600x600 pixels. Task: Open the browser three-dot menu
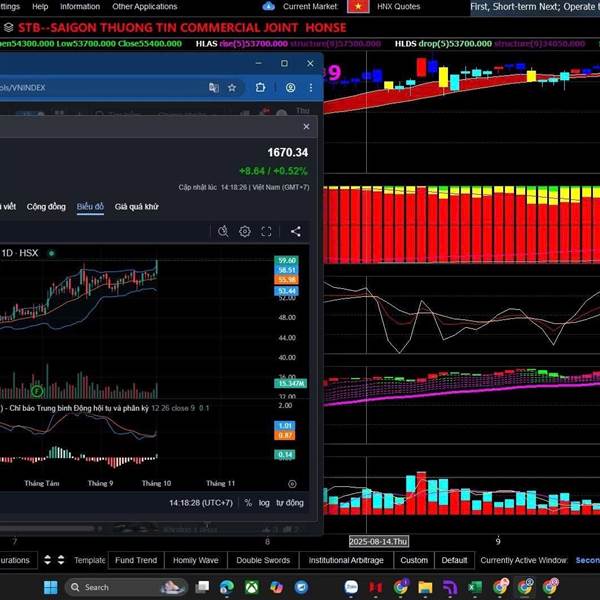click(311, 88)
